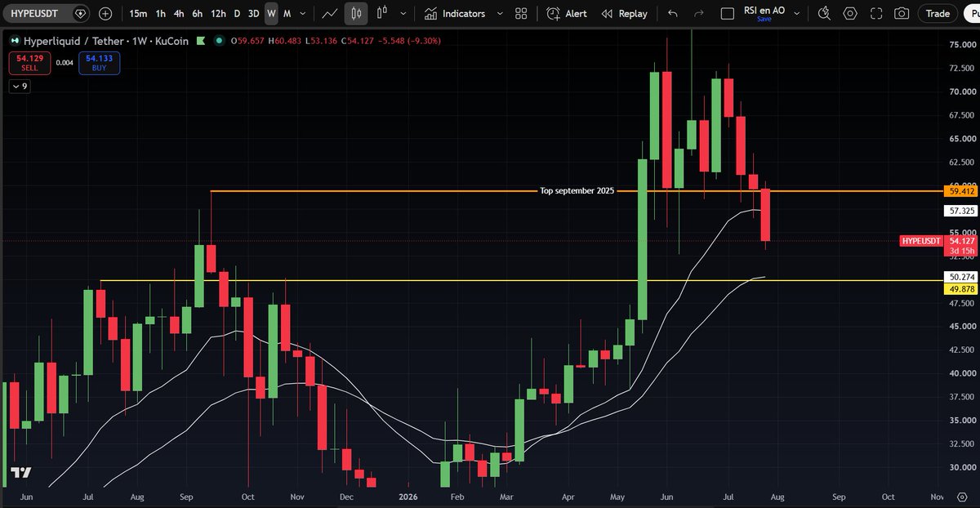Click the Trade button

[938, 13]
